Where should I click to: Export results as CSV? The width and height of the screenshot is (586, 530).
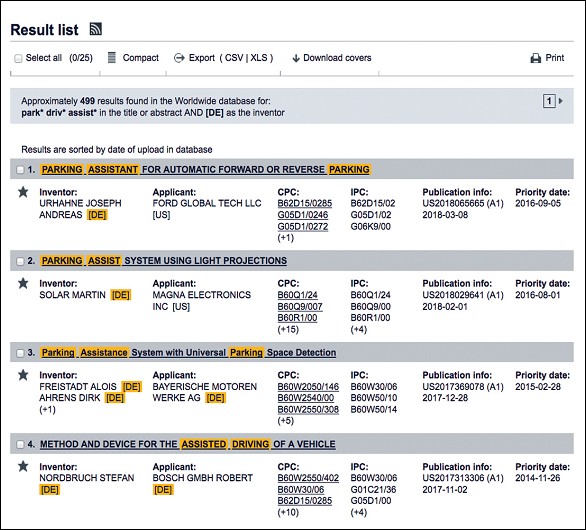pos(234,58)
